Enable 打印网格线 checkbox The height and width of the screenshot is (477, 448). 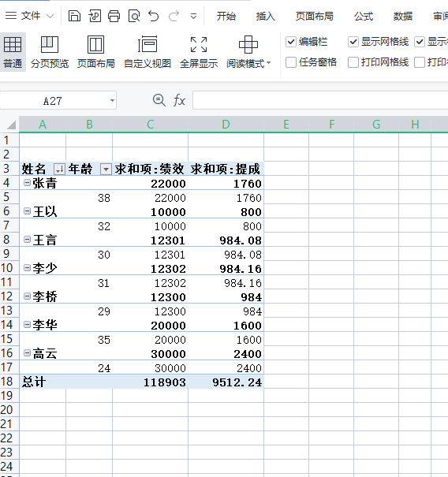(353, 62)
